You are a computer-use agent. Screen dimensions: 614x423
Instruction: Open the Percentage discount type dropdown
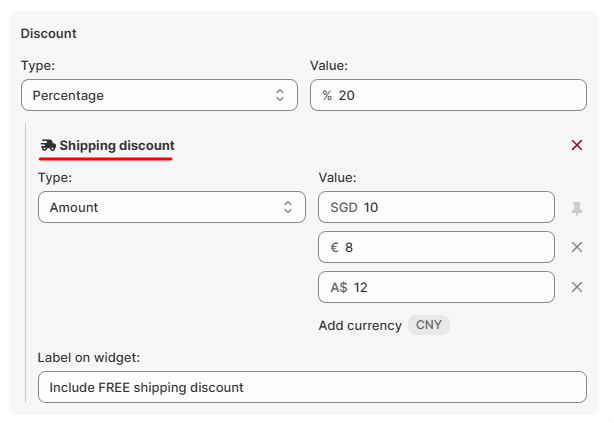click(x=159, y=96)
